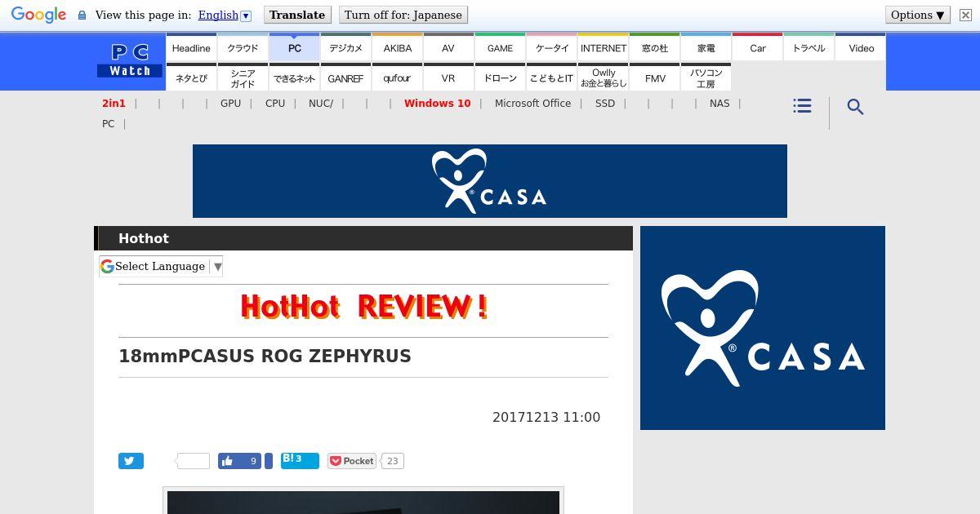The width and height of the screenshot is (980, 514).
Task: Expand the Select Language dropdown
Action: [161, 266]
